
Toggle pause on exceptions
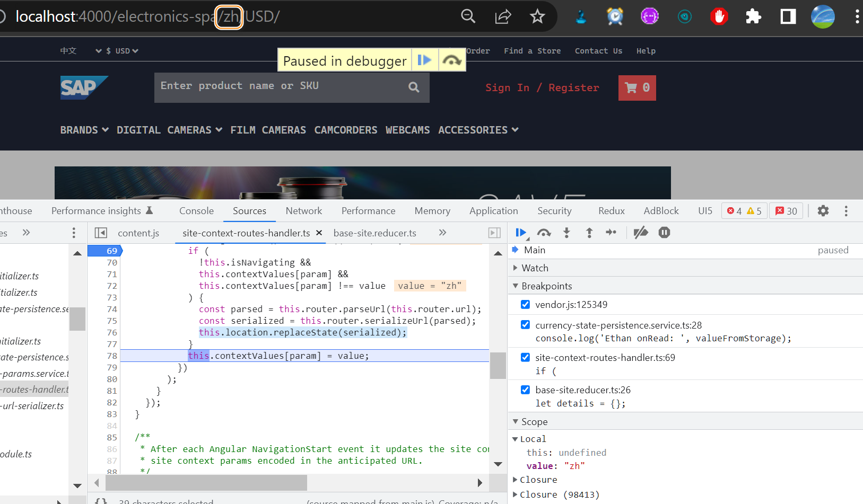(x=664, y=233)
